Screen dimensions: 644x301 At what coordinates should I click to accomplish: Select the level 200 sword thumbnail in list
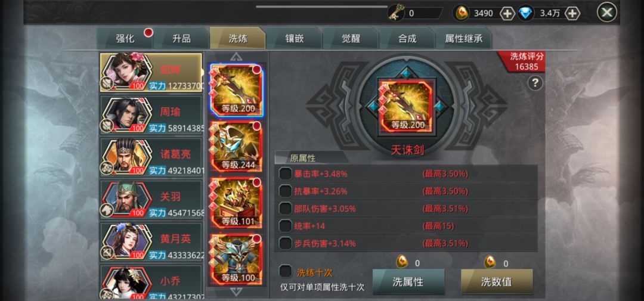237,90
